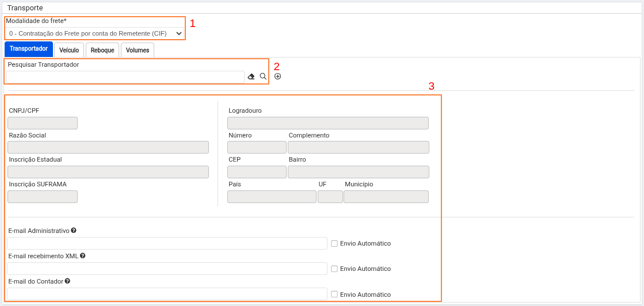Click help icon beside E-mail recebimento XML
The image size is (644, 306).
(x=83, y=256)
